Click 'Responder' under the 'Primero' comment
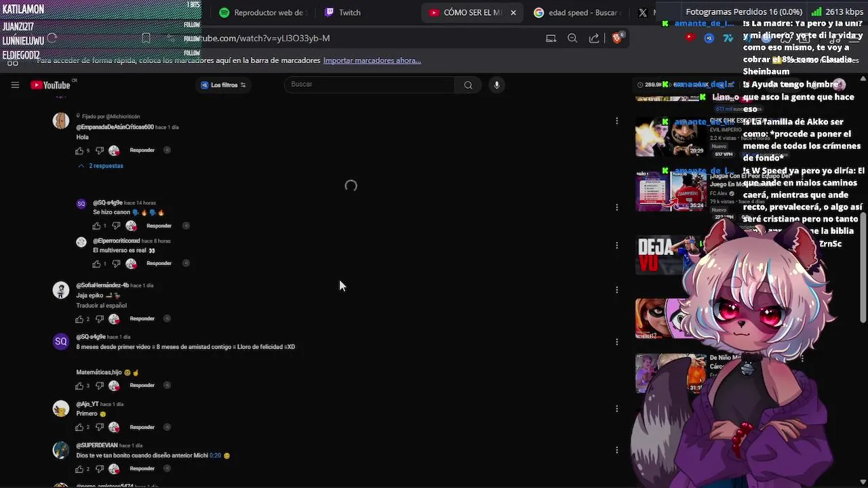This screenshot has width=868, height=488. [x=142, y=427]
